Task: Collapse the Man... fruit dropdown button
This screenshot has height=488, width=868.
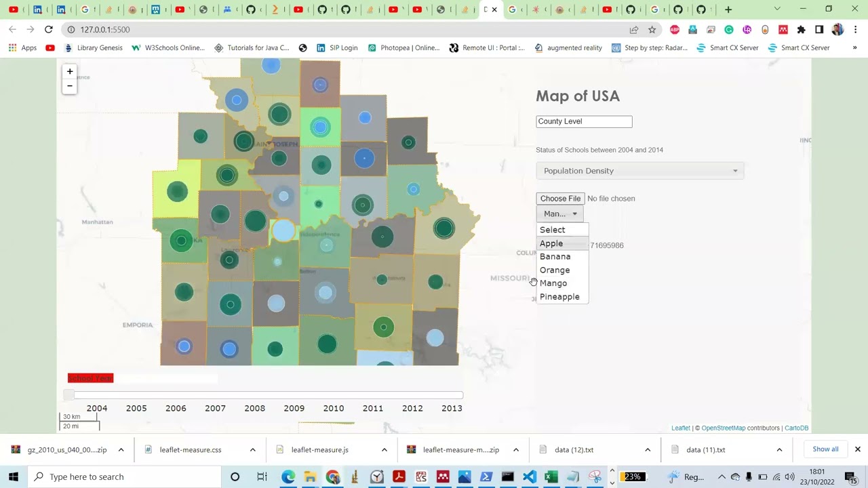Action: [559, 213]
